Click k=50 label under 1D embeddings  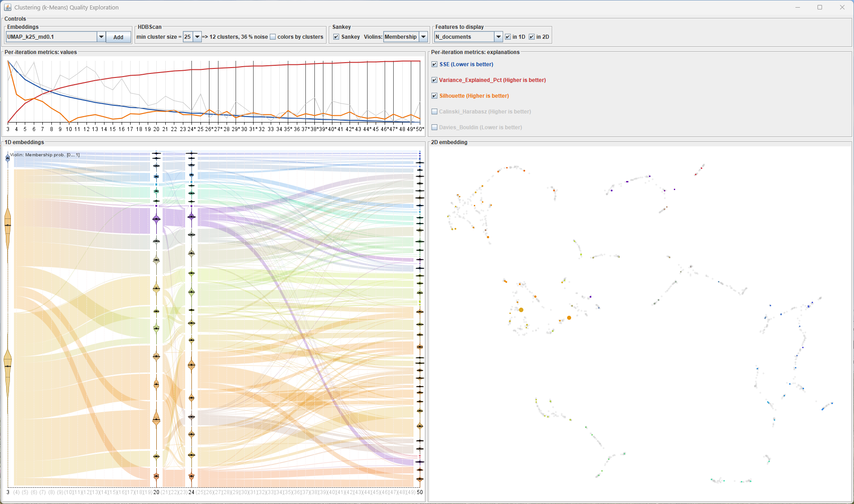(420, 492)
